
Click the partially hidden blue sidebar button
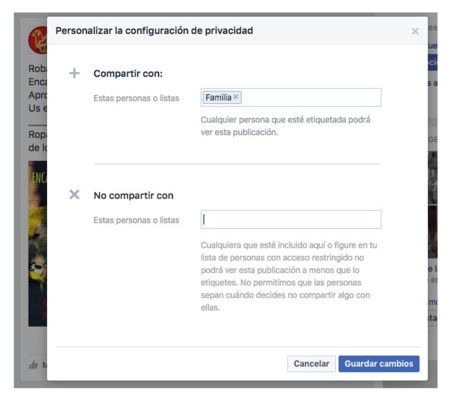pos(432,62)
